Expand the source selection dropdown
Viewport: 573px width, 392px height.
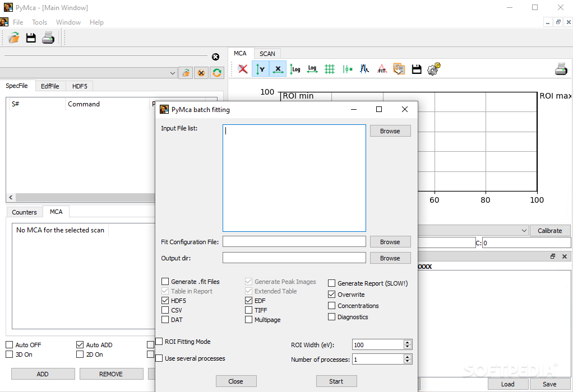173,73
